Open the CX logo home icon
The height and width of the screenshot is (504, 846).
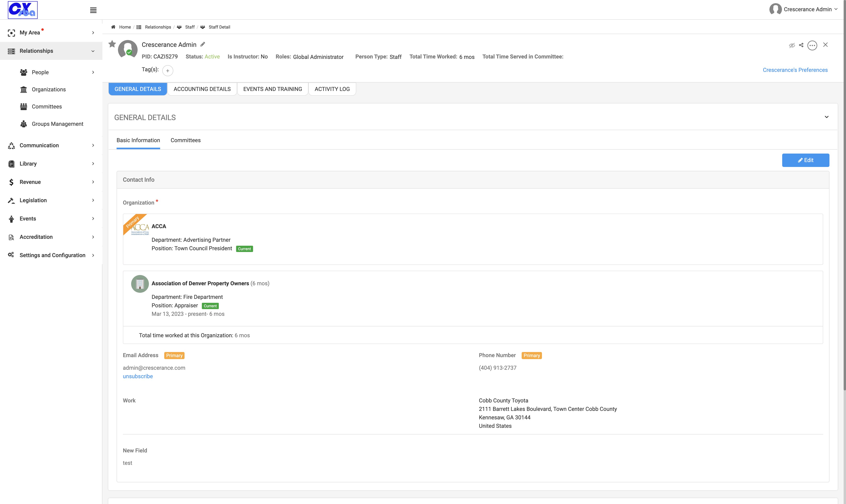(x=23, y=10)
